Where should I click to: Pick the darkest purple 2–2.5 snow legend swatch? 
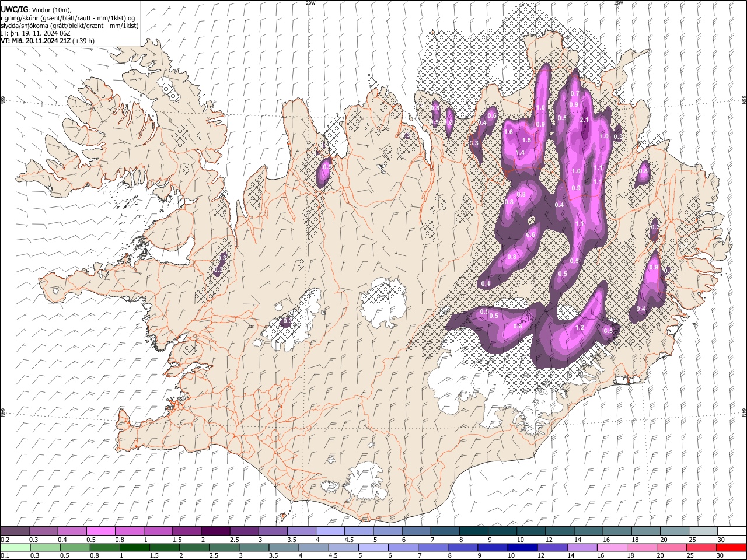tap(215, 531)
